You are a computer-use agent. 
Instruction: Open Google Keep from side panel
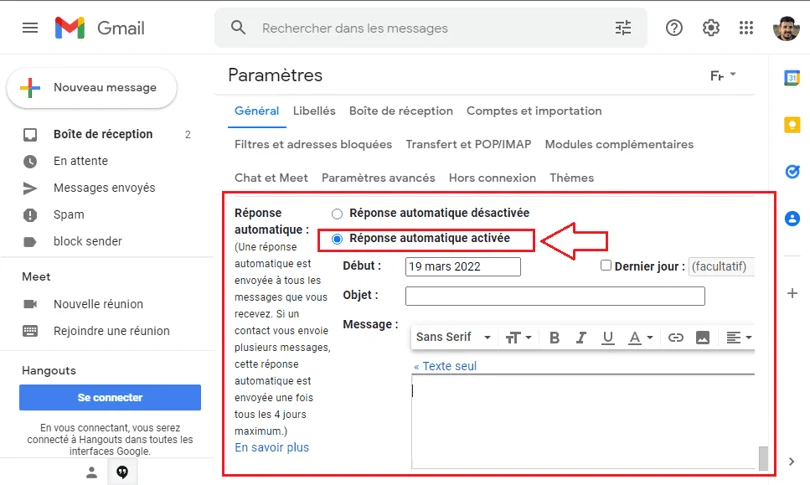[x=792, y=124]
